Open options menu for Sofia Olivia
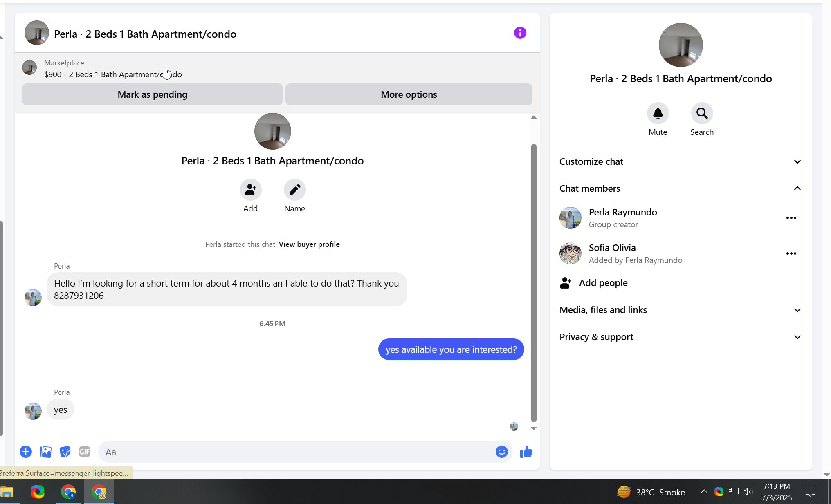The width and height of the screenshot is (831, 504). tap(791, 253)
